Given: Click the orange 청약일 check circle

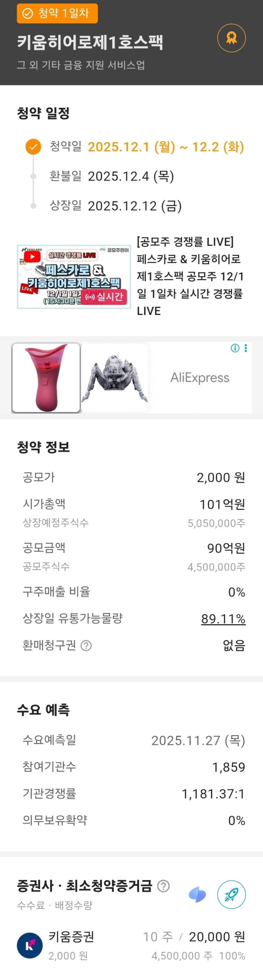Looking at the screenshot, I should pyautogui.click(x=33, y=146).
